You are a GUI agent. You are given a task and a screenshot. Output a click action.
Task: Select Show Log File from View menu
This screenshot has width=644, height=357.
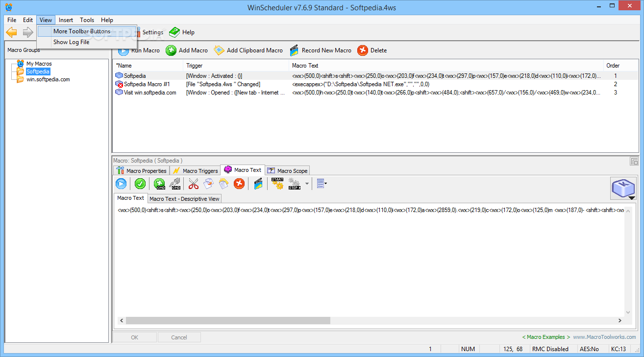click(87, 42)
